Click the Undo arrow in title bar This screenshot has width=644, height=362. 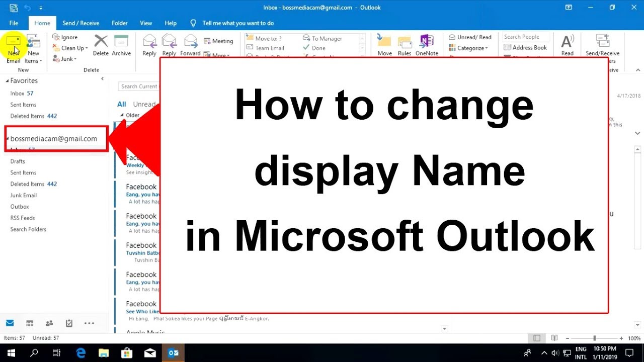[x=28, y=8]
